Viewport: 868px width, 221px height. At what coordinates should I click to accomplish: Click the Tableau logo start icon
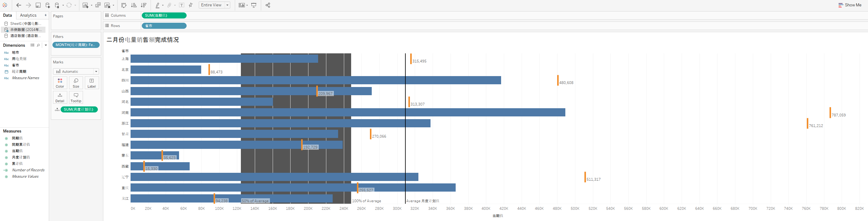pos(5,5)
